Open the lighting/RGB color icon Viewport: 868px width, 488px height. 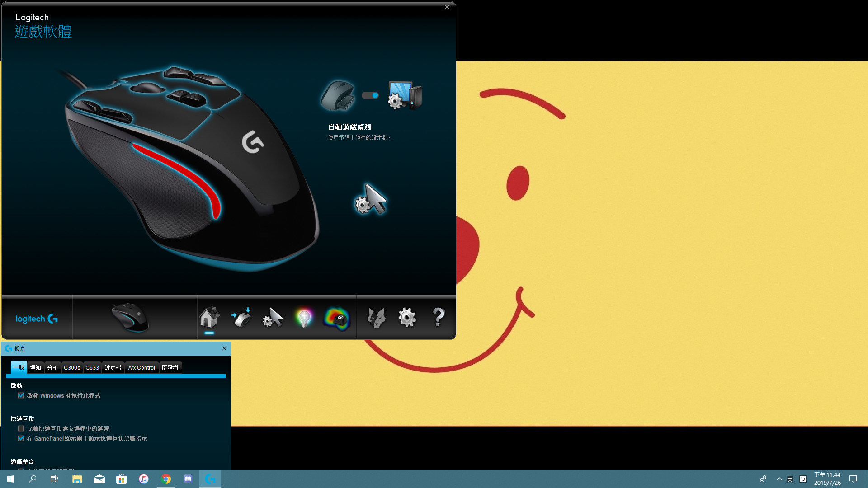pyautogui.click(x=304, y=318)
